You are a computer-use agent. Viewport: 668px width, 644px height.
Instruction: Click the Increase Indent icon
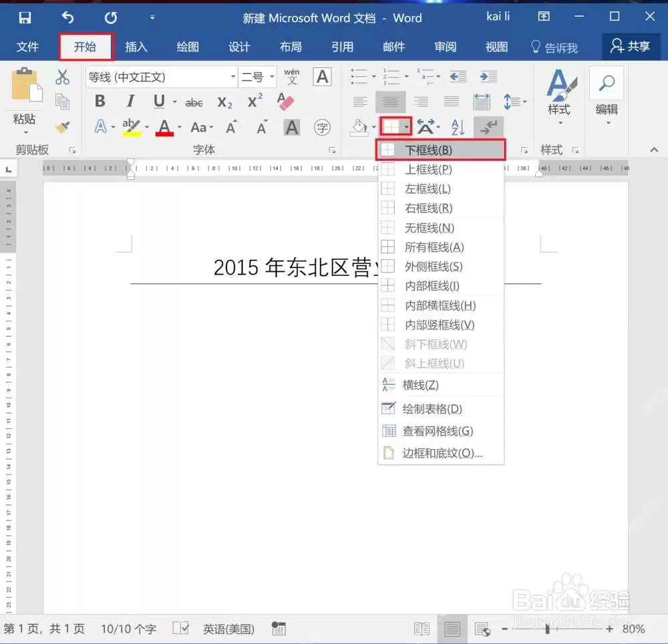(x=488, y=77)
